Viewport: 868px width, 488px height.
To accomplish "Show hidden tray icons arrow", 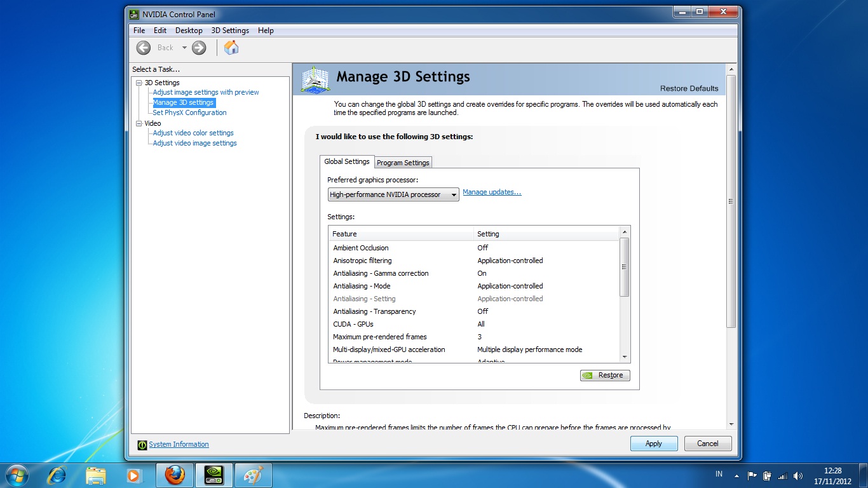I will tap(737, 475).
